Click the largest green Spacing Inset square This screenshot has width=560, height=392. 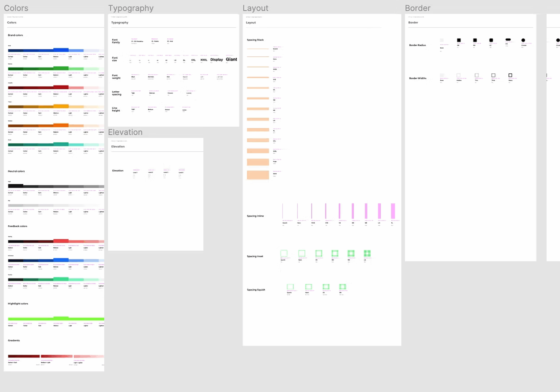coord(367,254)
